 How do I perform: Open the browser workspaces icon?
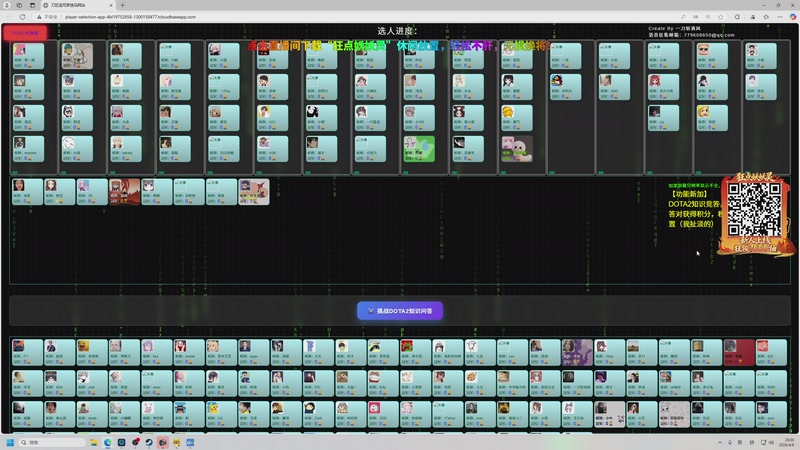[19, 5]
